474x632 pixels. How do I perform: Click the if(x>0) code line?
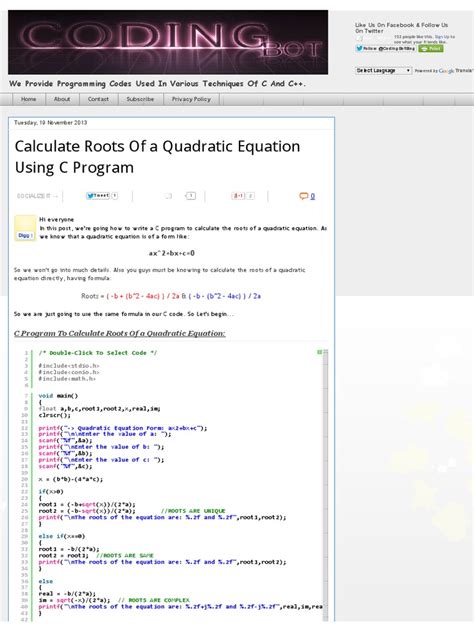coord(51,492)
